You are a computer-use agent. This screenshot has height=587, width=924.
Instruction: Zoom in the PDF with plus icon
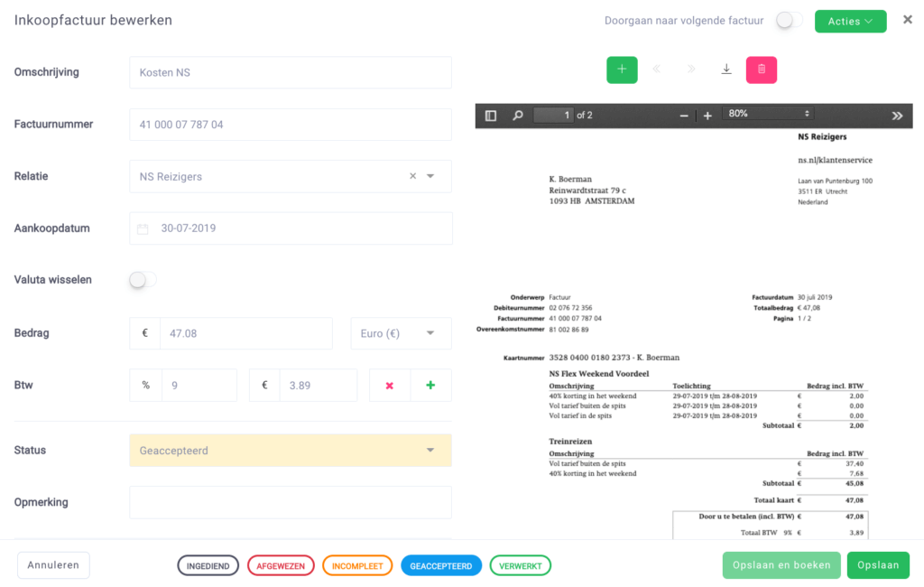tap(707, 116)
